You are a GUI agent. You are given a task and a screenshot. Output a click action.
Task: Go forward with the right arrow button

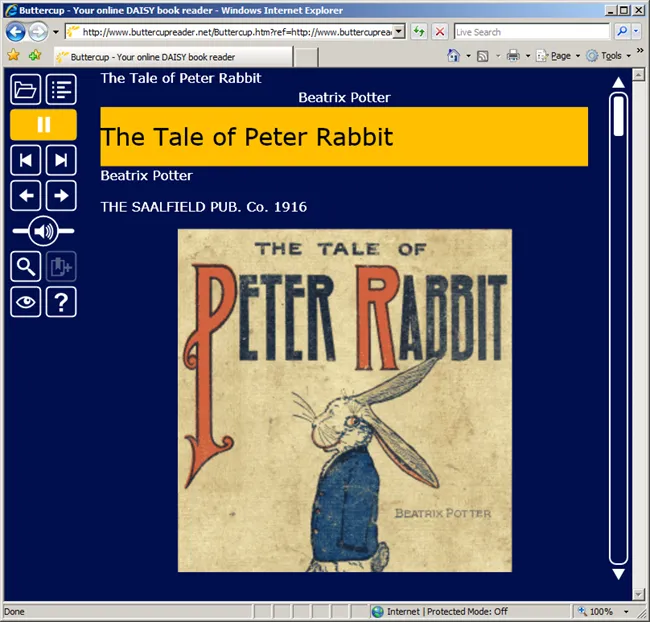pos(62,195)
